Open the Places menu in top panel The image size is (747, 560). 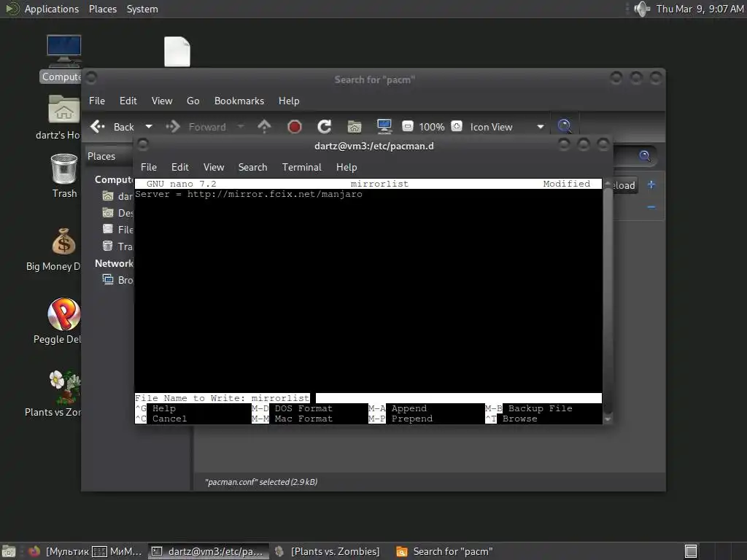pyautogui.click(x=103, y=9)
